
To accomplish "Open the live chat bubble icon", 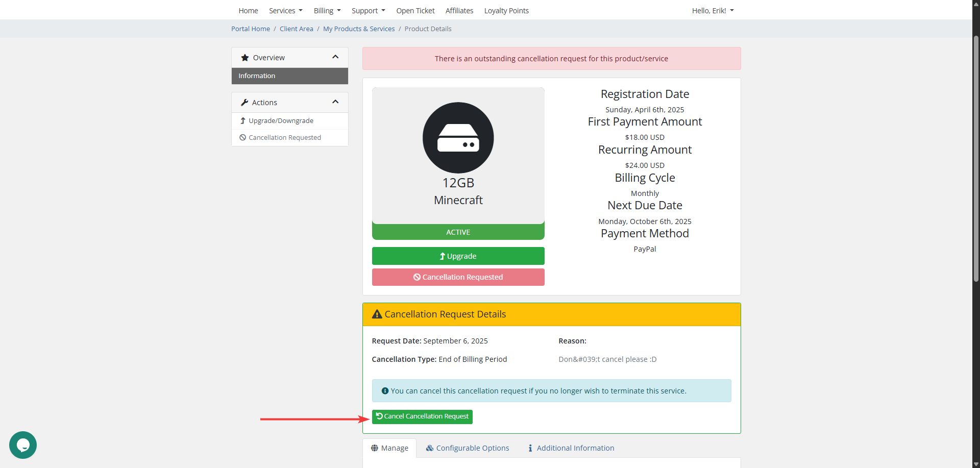I will [23, 445].
